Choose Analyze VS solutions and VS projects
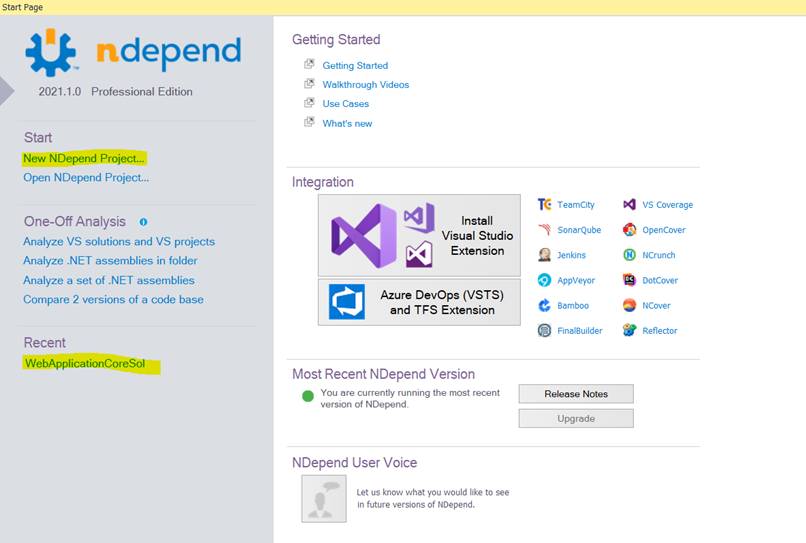Screen dimensions: 806x543 coord(119,242)
